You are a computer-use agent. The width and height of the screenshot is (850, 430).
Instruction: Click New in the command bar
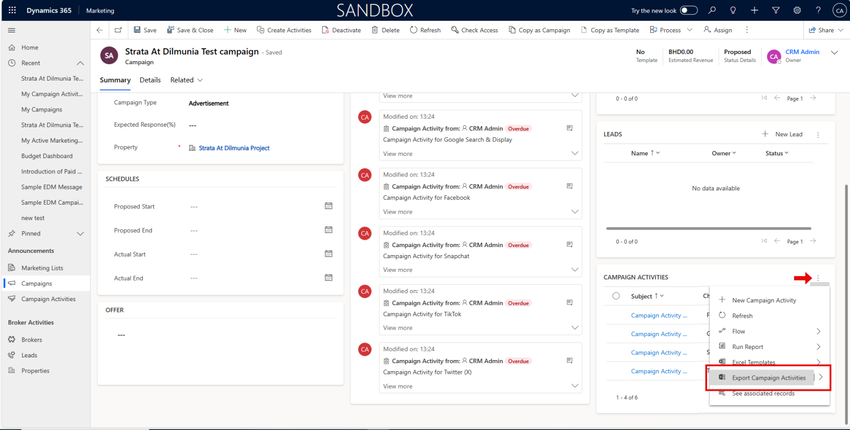pyautogui.click(x=235, y=30)
